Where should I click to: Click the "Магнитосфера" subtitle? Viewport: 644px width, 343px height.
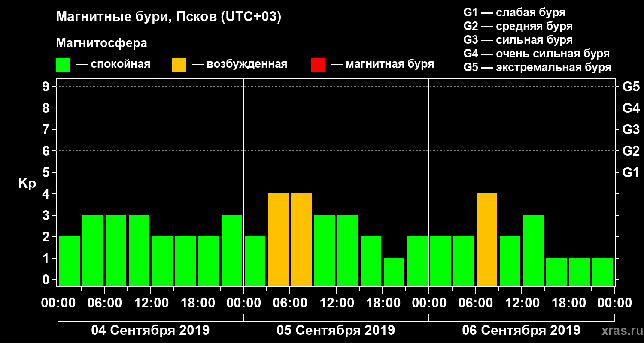click(x=102, y=43)
